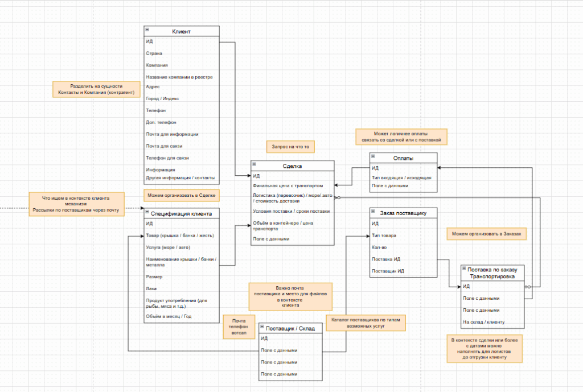
Task: Collapse the Поставщик / Склад table
Action: [x=262, y=328]
